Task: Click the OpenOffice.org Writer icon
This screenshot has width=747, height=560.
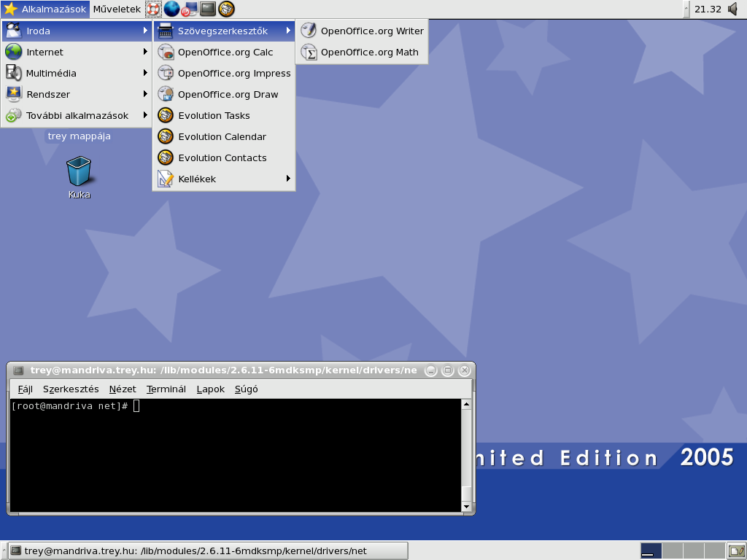Action: (x=309, y=31)
